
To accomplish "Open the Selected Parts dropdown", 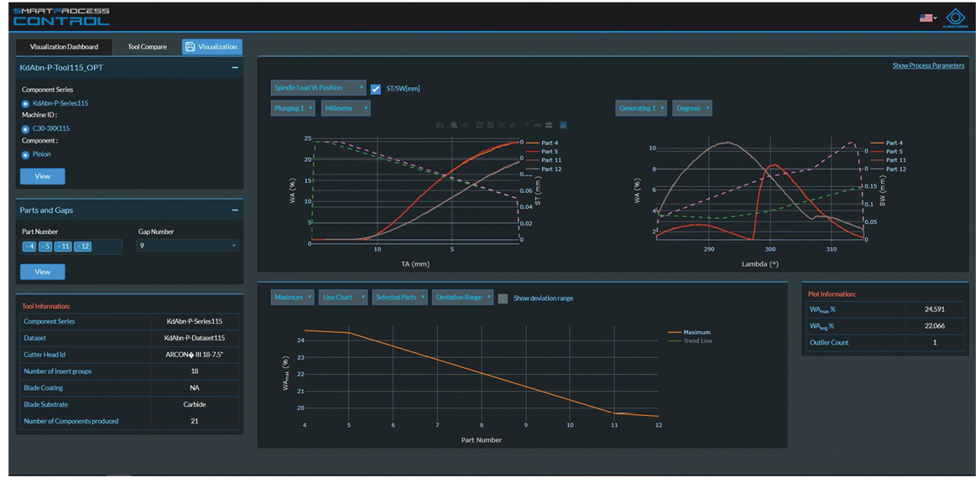I will pos(400,298).
